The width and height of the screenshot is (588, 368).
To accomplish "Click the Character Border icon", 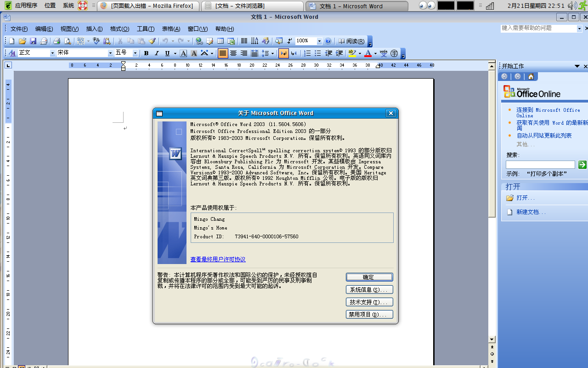I will pyautogui.click(x=183, y=53).
